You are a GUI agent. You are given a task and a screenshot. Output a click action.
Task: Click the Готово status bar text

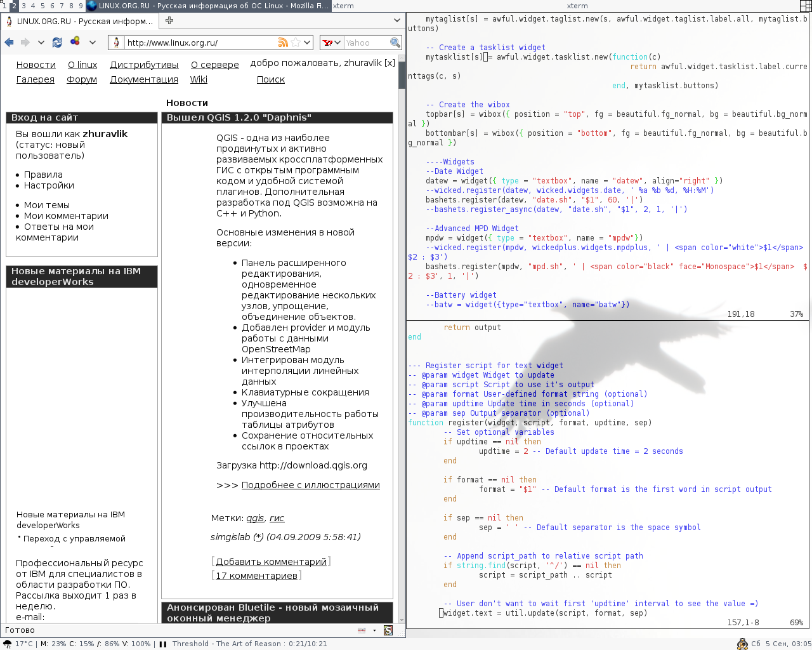[20, 630]
